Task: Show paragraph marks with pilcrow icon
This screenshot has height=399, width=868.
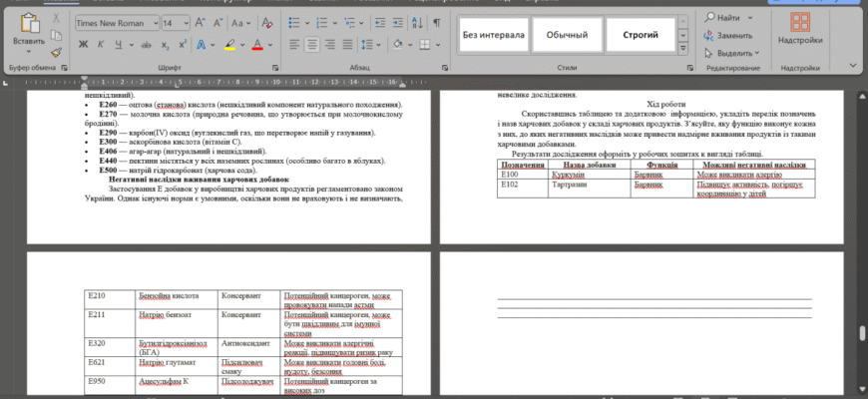Action: click(x=437, y=23)
